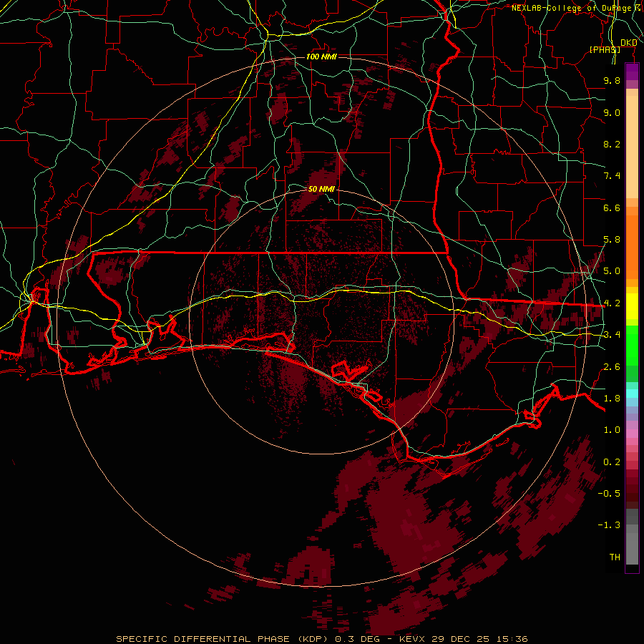This screenshot has height=644, width=644.
Task: Select the 1.8 legend value
Action: tap(612, 399)
